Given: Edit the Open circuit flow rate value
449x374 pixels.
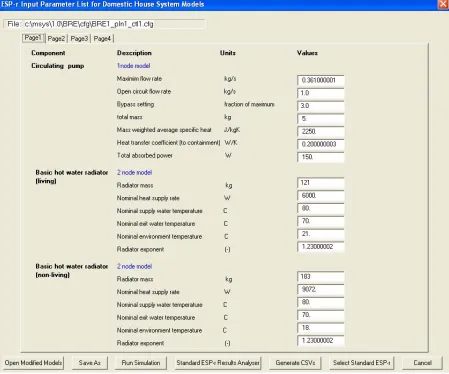Looking at the screenshot, I should coord(320,93).
